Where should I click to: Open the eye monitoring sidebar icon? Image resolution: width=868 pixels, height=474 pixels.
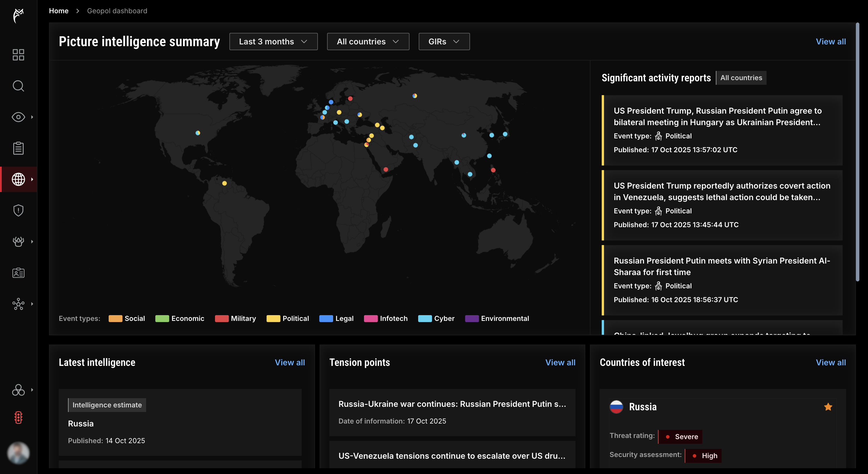[x=18, y=117]
